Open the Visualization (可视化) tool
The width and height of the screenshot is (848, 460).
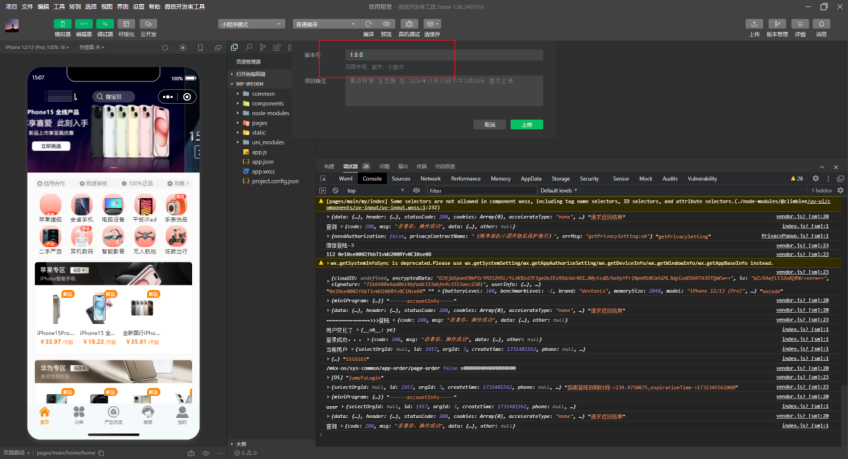point(126,24)
